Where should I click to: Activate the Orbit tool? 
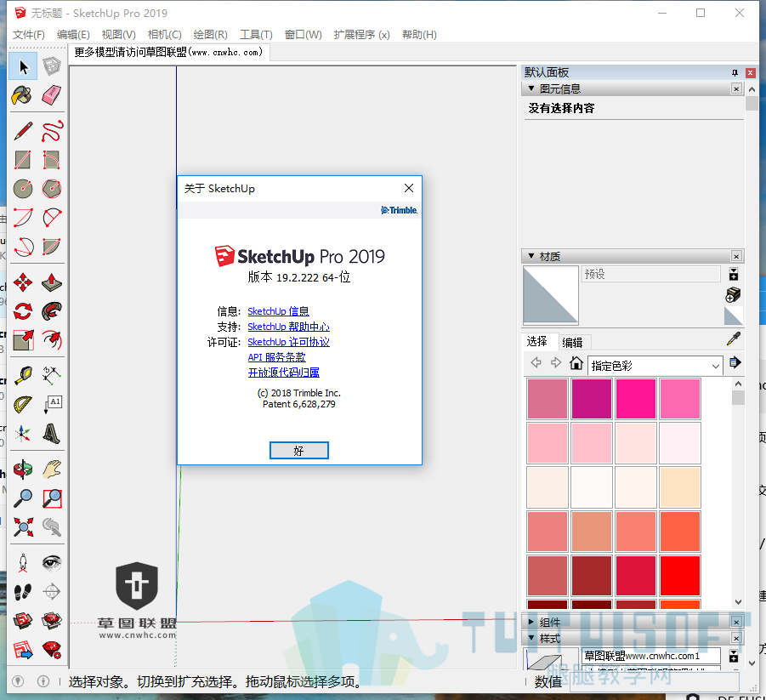click(x=22, y=470)
